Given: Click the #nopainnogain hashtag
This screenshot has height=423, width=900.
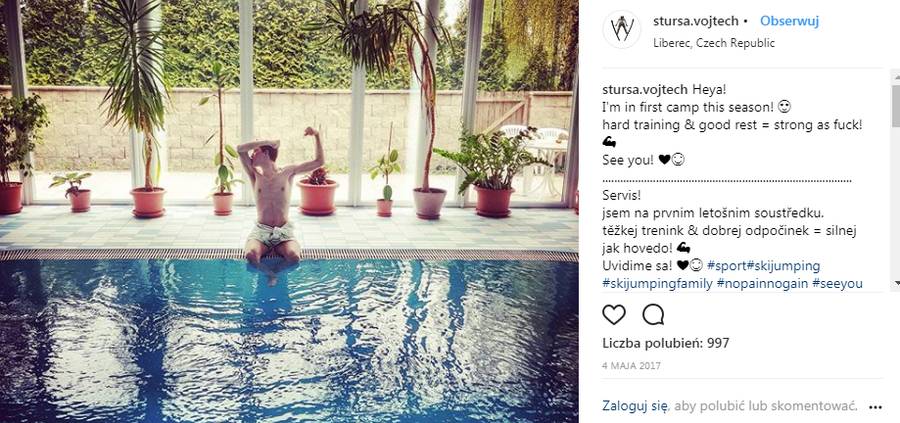Looking at the screenshot, I should 762,284.
